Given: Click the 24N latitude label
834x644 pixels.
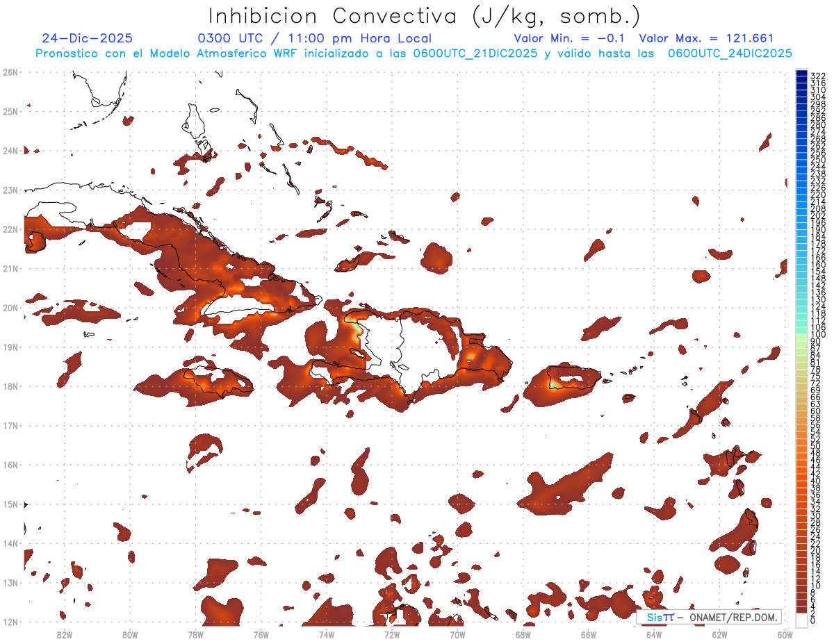Looking at the screenshot, I should [10, 150].
